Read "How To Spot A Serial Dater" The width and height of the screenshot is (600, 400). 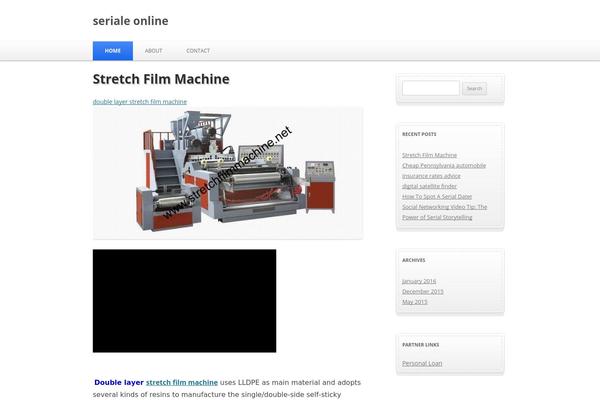(436, 196)
